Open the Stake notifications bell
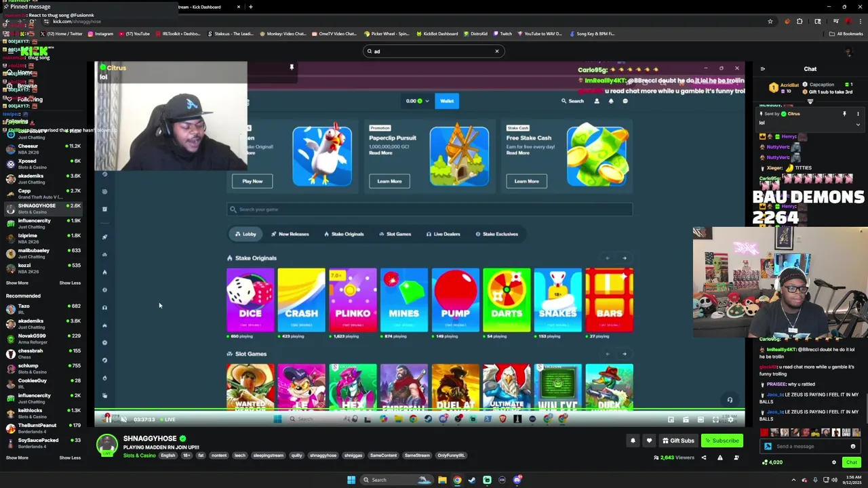Image resolution: width=868 pixels, height=488 pixels. (x=610, y=101)
